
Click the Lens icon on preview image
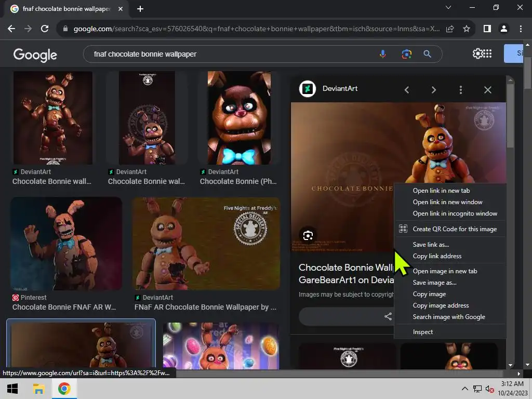[x=308, y=235]
